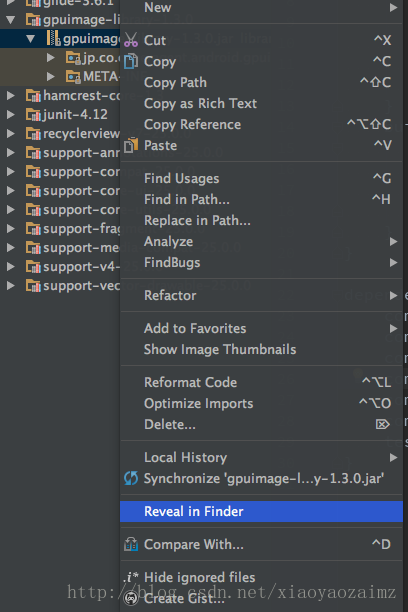This screenshot has width=408, height=612.
Task: Expand the META-INF folder arrow
Action: pyautogui.click(x=50, y=76)
